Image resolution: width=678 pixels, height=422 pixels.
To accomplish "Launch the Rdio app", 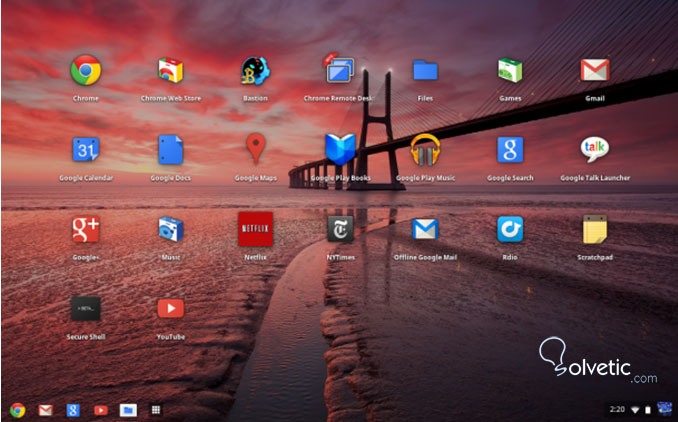I will 510,229.
